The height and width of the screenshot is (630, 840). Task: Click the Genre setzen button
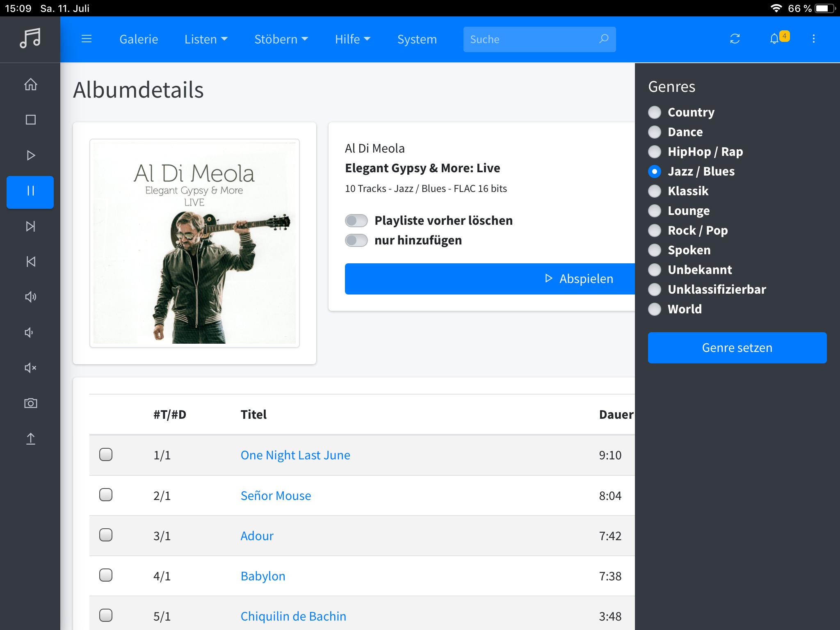pos(737,348)
